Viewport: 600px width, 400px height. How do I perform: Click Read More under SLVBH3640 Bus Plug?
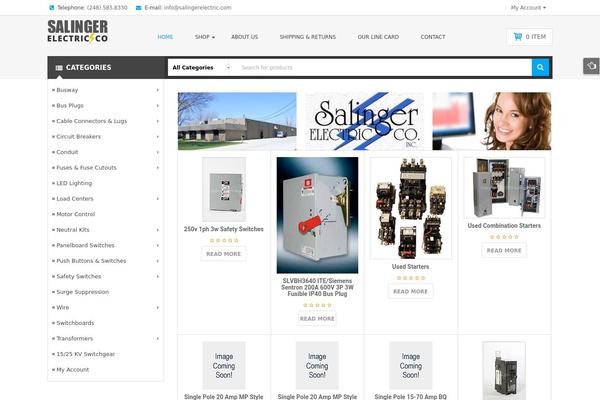317,318
